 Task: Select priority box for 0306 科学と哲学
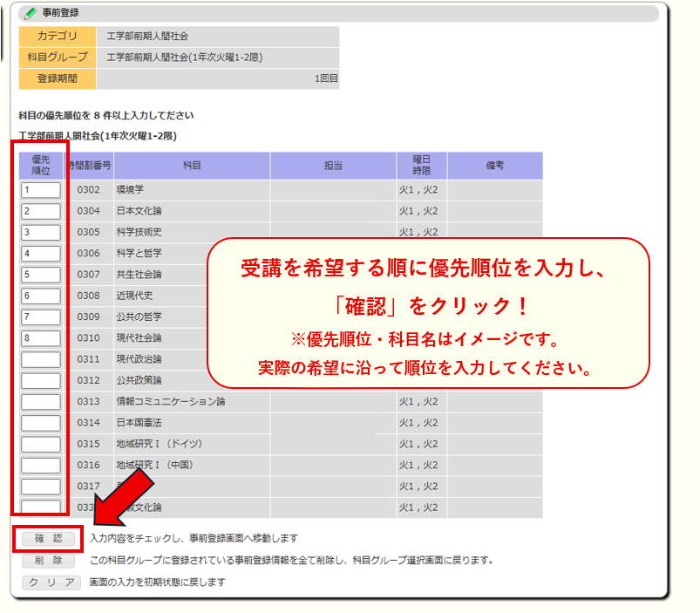coord(41,254)
